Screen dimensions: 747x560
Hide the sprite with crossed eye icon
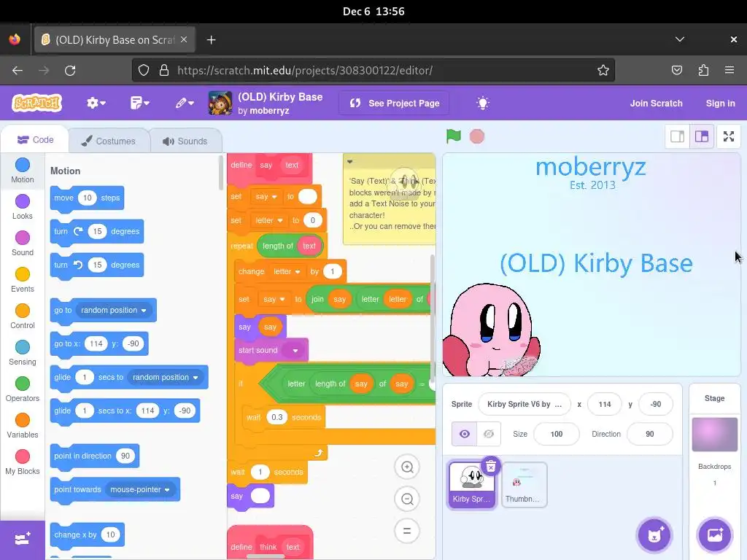tap(489, 434)
